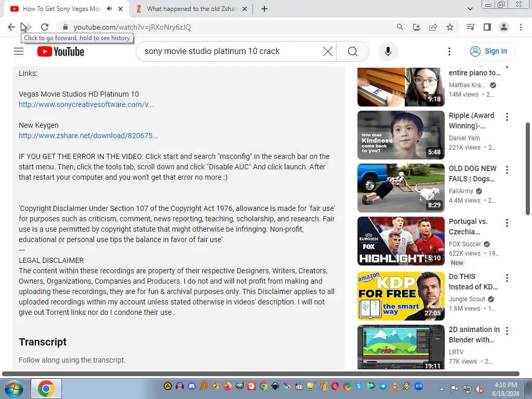This screenshot has width=532, height=399.
Task: Open the media control icon in Chrome toolbar
Action: pos(470,27)
